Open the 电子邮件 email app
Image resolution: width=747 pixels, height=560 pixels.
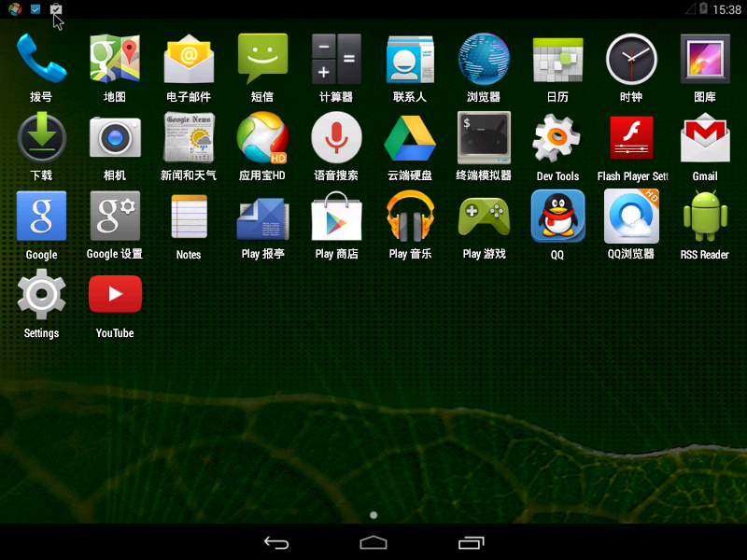point(189,59)
